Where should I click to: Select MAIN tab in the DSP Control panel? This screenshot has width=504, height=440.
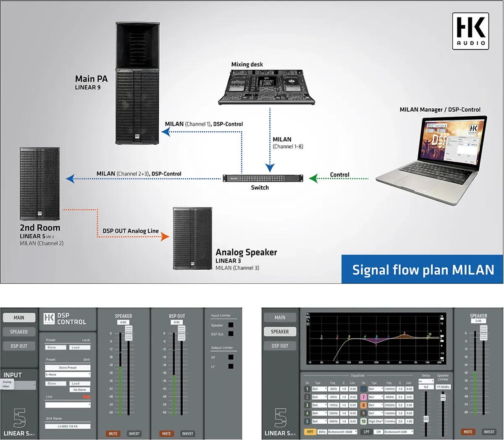click(x=19, y=318)
